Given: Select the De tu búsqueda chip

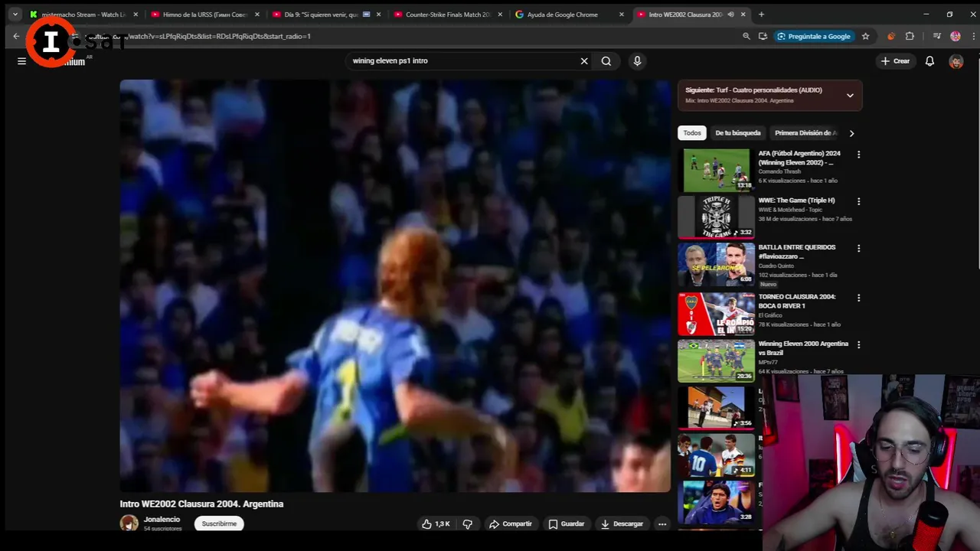Looking at the screenshot, I should pos(738,133).
